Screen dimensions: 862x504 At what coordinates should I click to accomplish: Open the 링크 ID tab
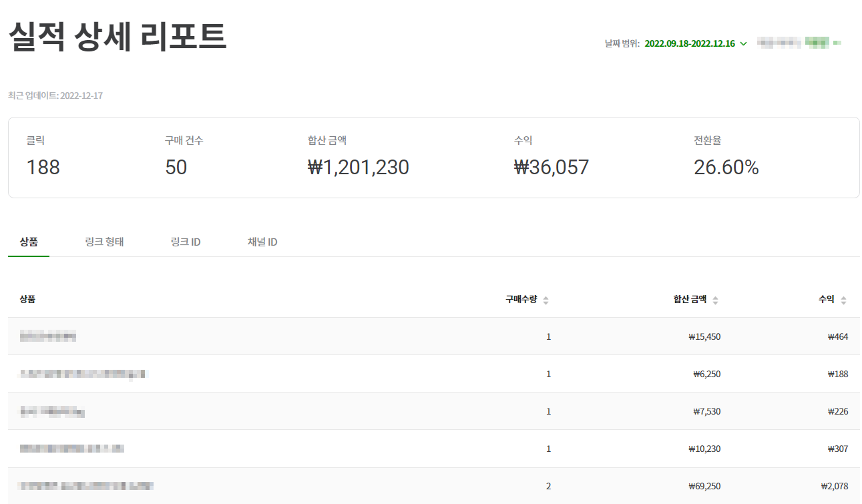click(185, 242)
